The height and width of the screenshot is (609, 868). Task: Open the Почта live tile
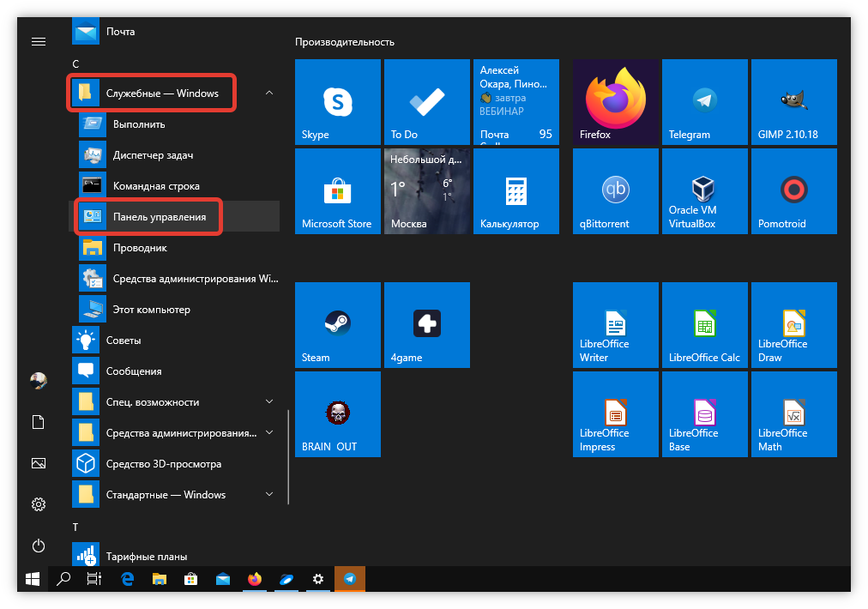pos(516,102)
